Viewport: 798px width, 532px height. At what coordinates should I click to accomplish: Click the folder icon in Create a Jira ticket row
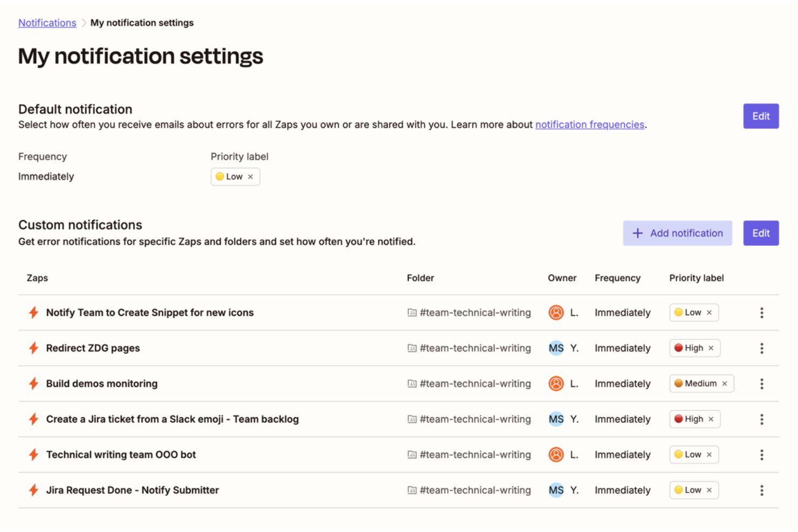coord(412,419)
